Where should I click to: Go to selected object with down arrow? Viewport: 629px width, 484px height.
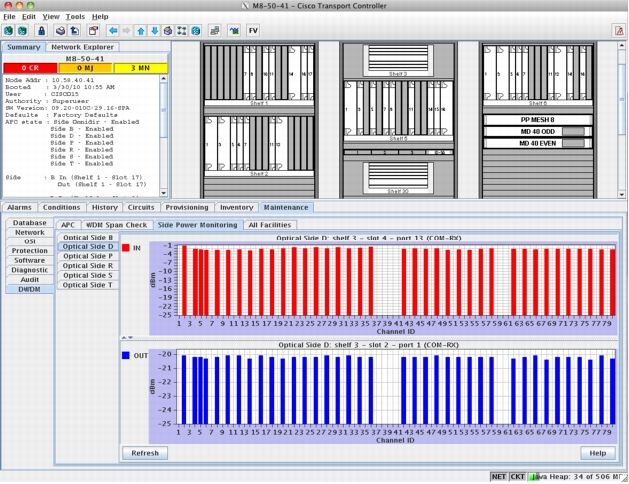point(154,30)
